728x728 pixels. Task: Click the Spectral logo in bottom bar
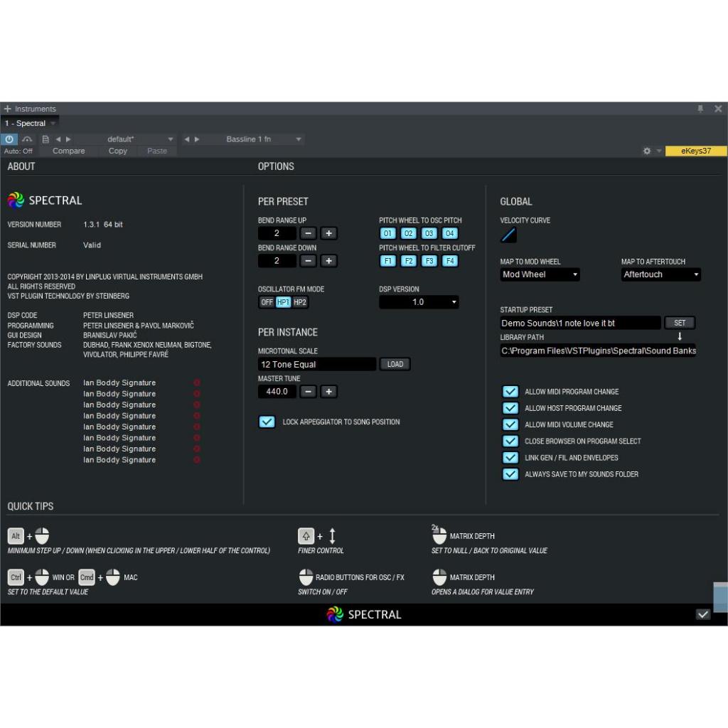coord(335,614)
